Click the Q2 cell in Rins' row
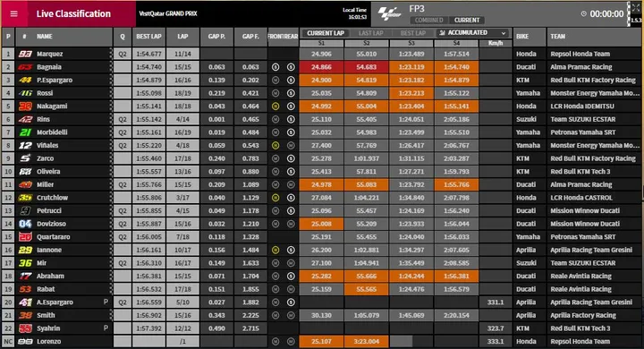Image resolution: width=644 pixels, height=349 pixels. 123,119
